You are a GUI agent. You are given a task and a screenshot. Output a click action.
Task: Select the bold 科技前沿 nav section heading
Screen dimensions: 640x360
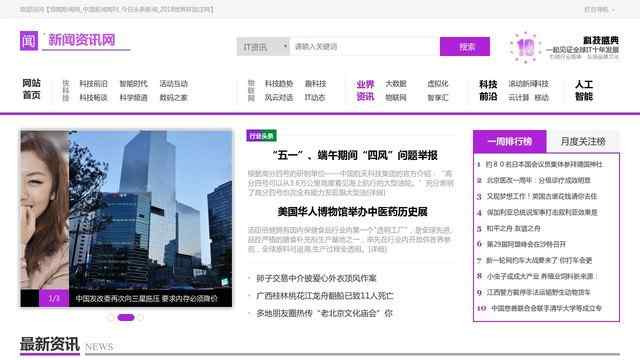point(488,90)
